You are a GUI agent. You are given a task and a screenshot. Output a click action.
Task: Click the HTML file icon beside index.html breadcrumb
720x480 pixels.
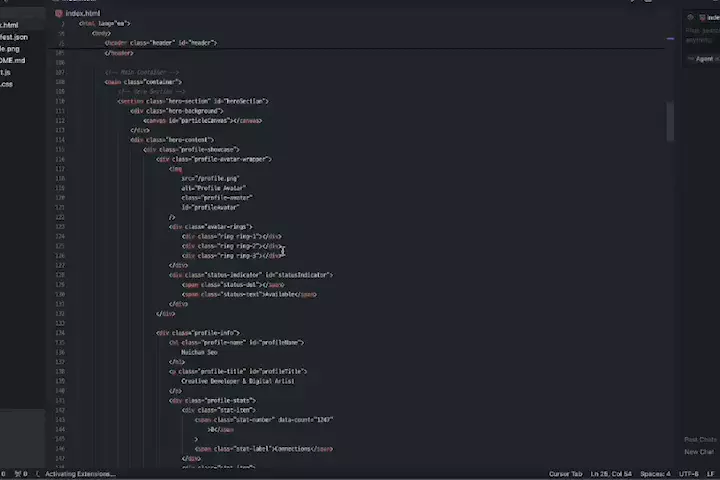59,13
